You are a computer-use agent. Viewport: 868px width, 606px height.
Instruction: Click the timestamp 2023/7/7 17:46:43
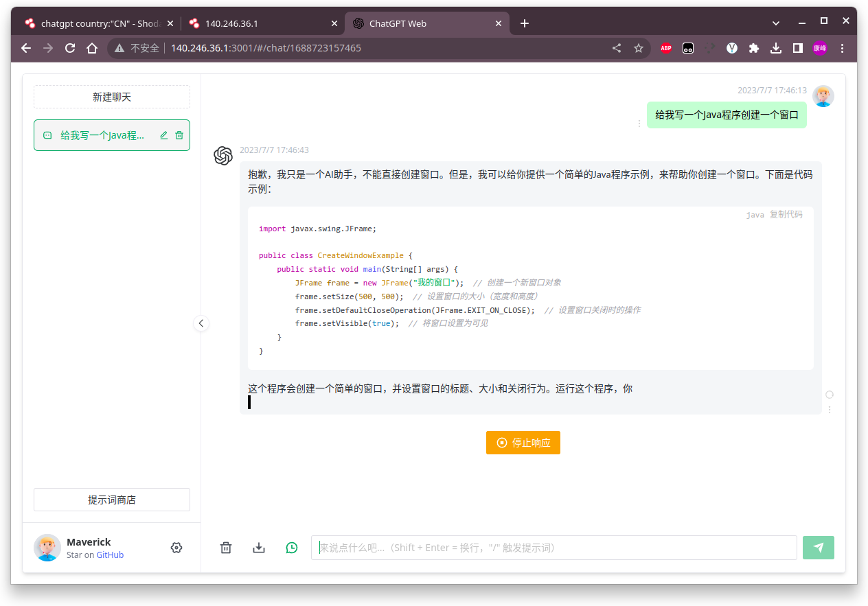point(274,150)
